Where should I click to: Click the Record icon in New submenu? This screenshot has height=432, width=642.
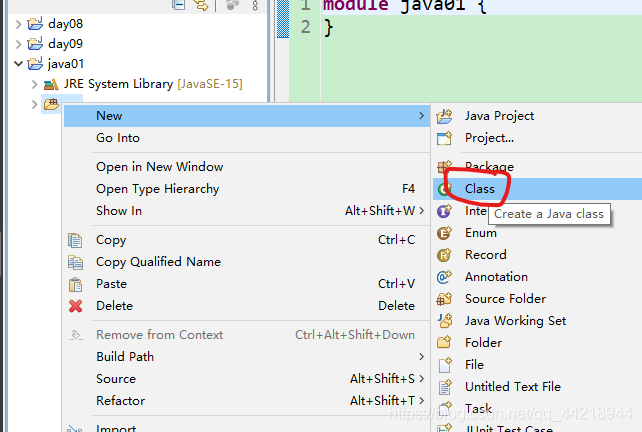tap(444, 255)
